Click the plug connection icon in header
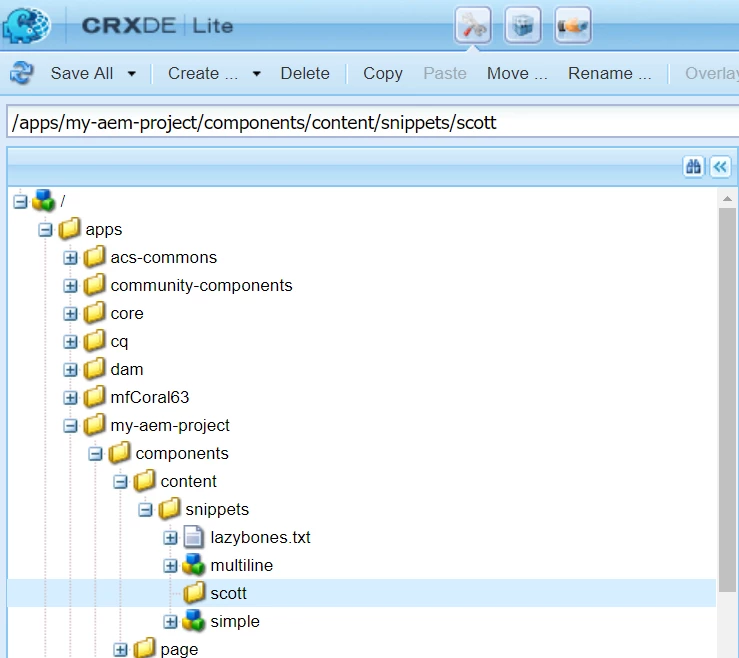739x658 pixels. click(x=573, y=25)
